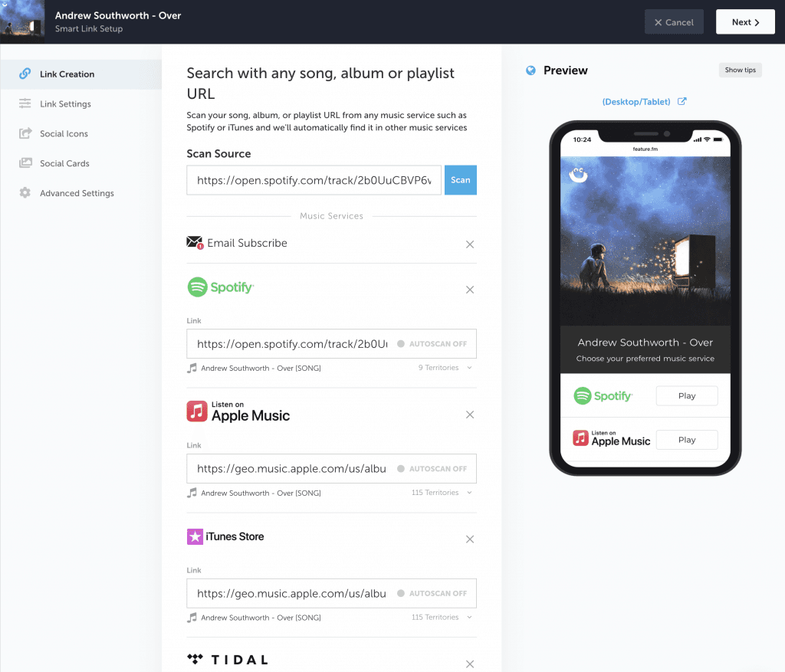
Task: Click 'Choose your preferred music service' text
Action: click(645, 359)
